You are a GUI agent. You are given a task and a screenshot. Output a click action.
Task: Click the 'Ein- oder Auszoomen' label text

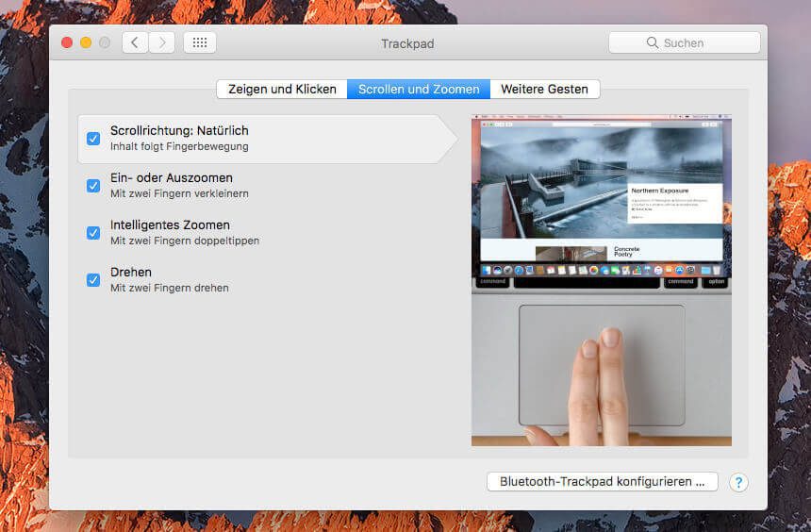tap(171, 178)
